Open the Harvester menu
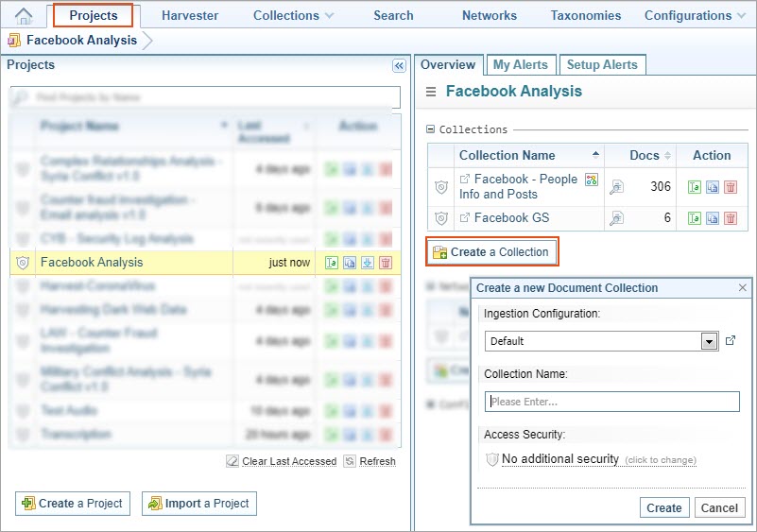757x532 pixels. [x=190, y=15]
